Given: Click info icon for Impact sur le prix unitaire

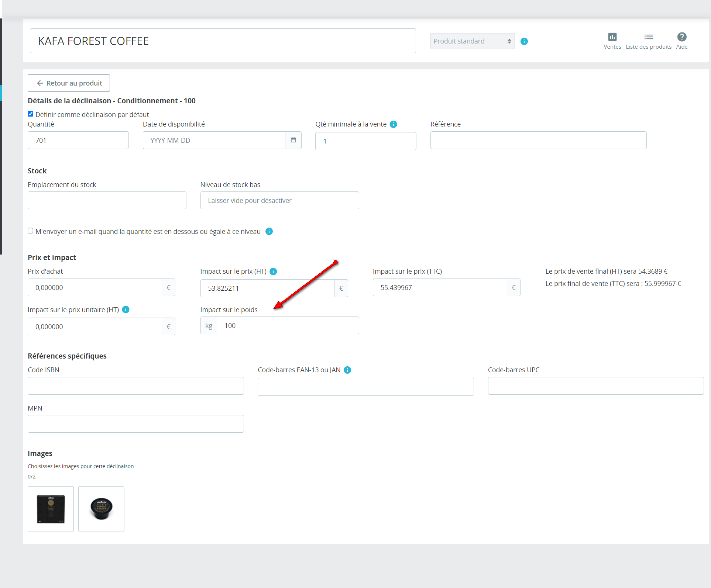Looking at the screenshot, I should click(126, 309).
